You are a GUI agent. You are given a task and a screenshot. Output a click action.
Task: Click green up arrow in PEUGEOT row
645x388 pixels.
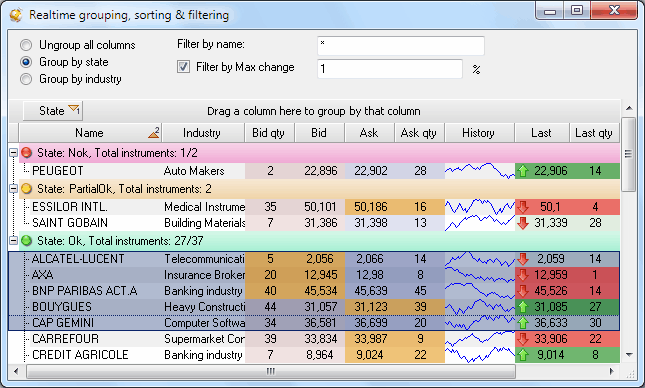523,170
